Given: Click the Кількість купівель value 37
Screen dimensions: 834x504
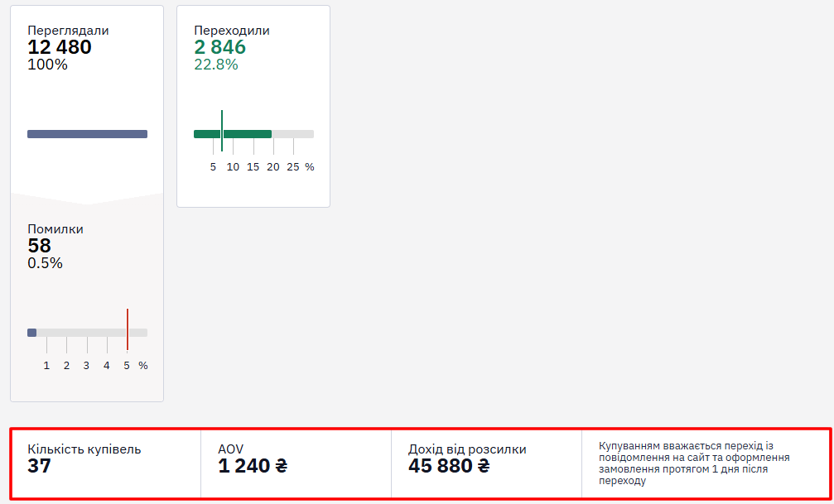Looking at the screenshot, I should (x=40, y=466).
